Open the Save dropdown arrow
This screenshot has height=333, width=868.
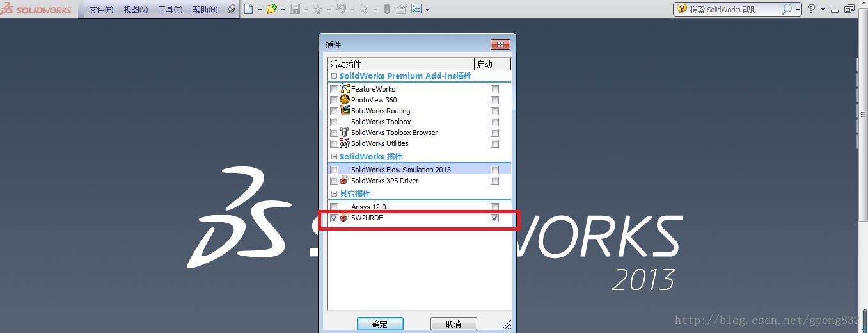[306, 10]
